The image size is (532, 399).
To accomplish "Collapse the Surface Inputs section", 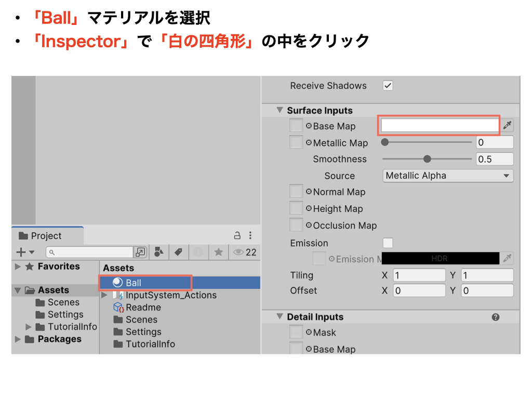I will click(279, 110).
